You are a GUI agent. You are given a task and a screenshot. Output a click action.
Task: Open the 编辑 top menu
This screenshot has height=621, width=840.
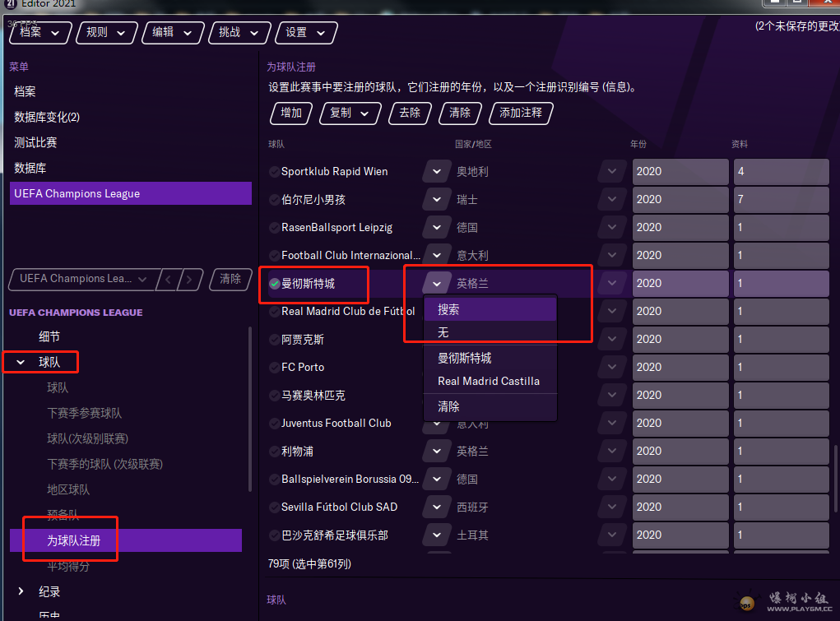(x=173, y=33)
